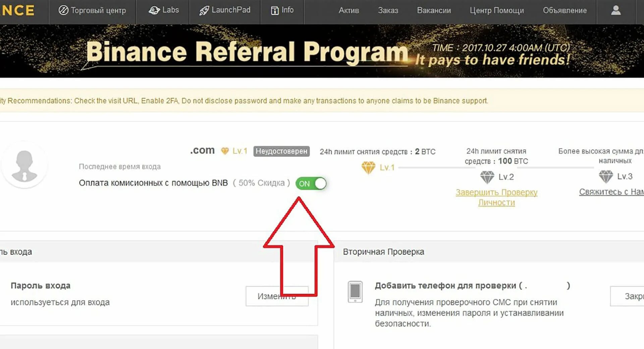The image size is (644, 349).
Task: Open the Info menu item
Action: coord(282,10)
